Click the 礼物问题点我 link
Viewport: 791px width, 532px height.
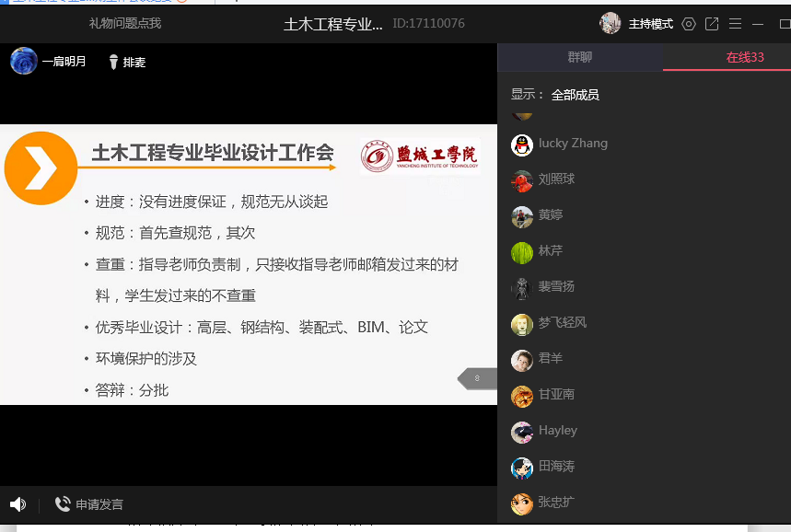tap(125, 23)
